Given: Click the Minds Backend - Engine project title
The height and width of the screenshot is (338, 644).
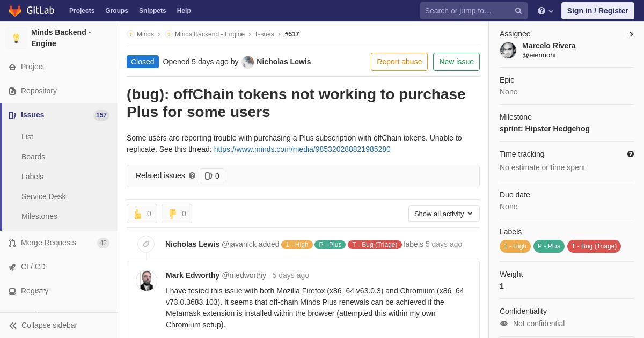Looking at the screenshot, I should (x=61, y=38).
